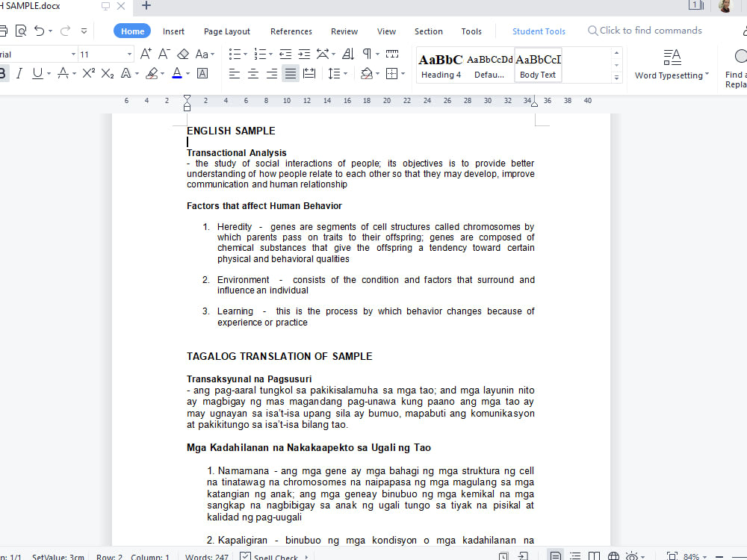Viewport: 747px width, 560px height.
Task: Switch to Web Layout globe icon
Action: tap(613, 556)
